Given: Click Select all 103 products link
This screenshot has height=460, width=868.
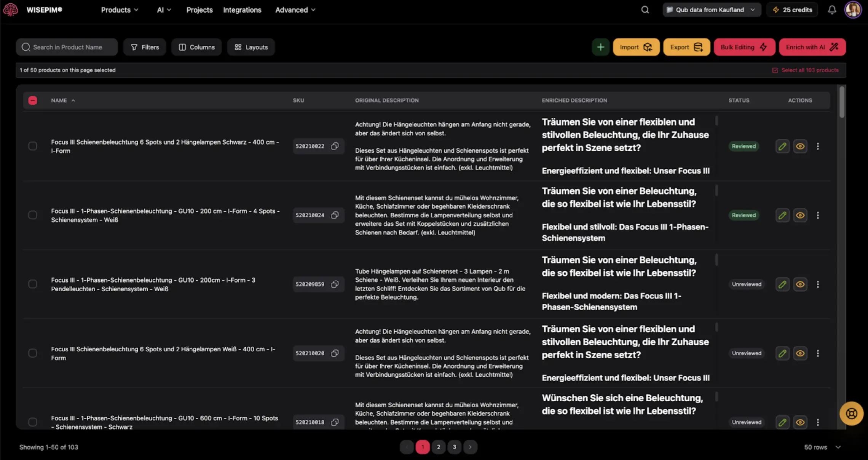Looking at the screenshot, I should click(809, 70).
